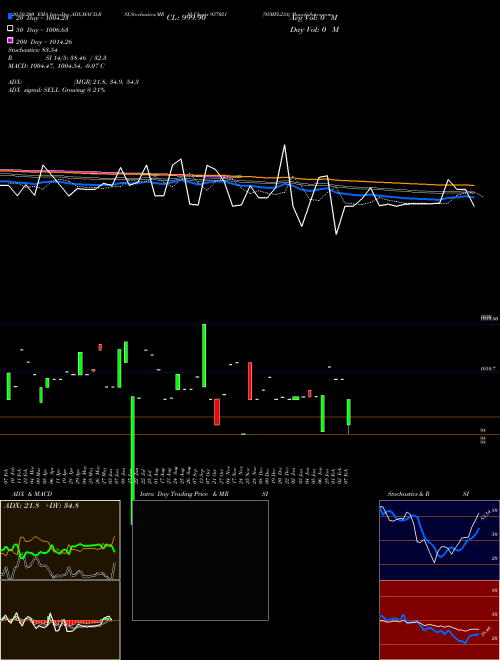Click the 'ADX & MACD' panel title

coord(32,494)
